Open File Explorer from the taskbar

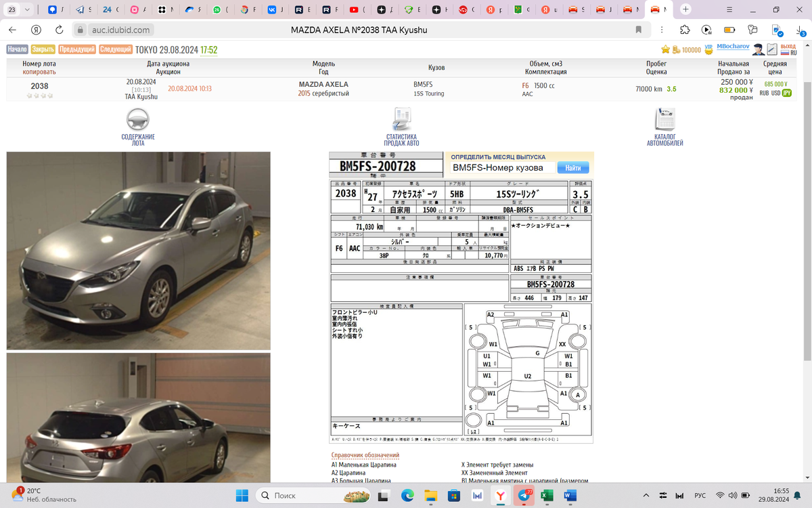coord(430,496)
